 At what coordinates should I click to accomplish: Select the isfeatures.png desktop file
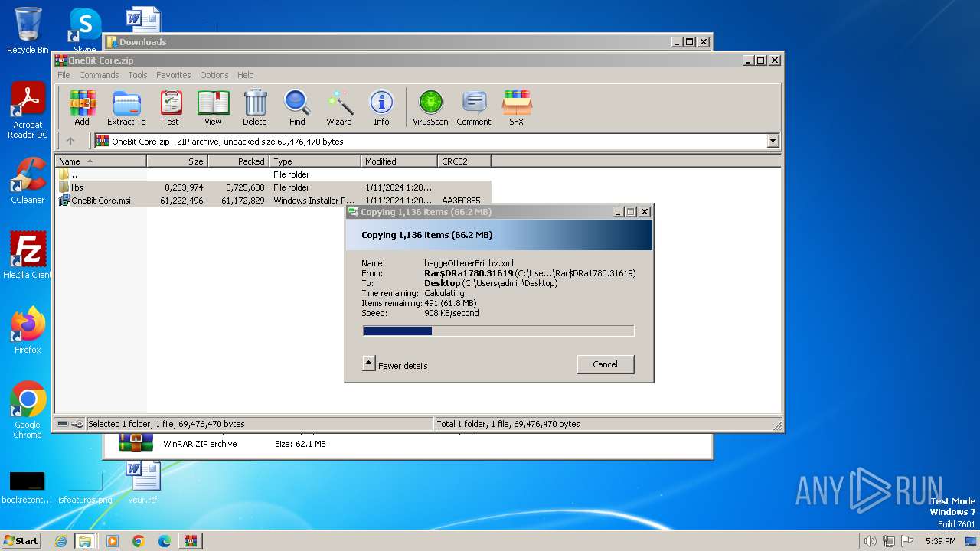point(85,487)
